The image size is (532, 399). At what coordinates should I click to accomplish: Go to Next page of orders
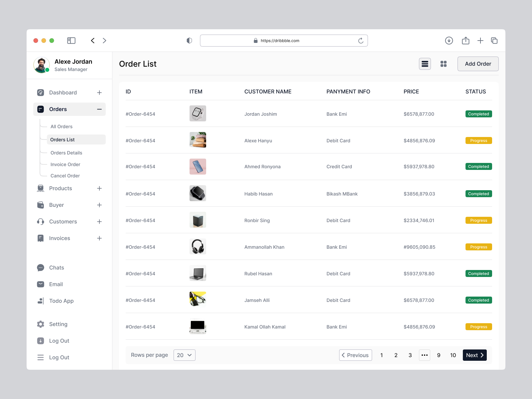[x=474, y=355]
